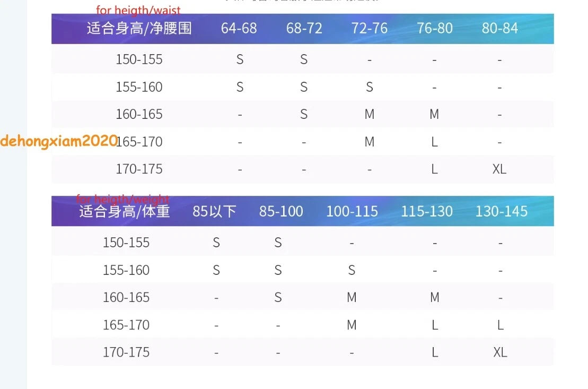Click the 64-68 waist column header
The image size is (588, 389).
click(x=239, y=28)
